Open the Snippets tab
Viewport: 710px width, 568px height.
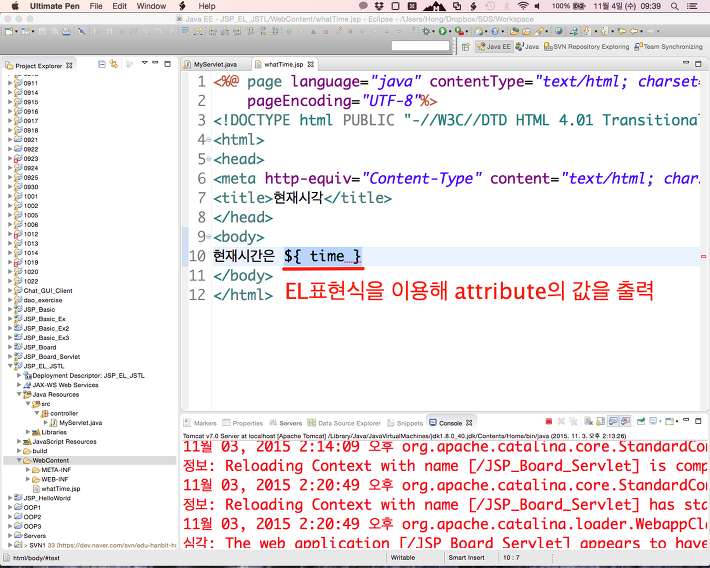tap(405, 423)
